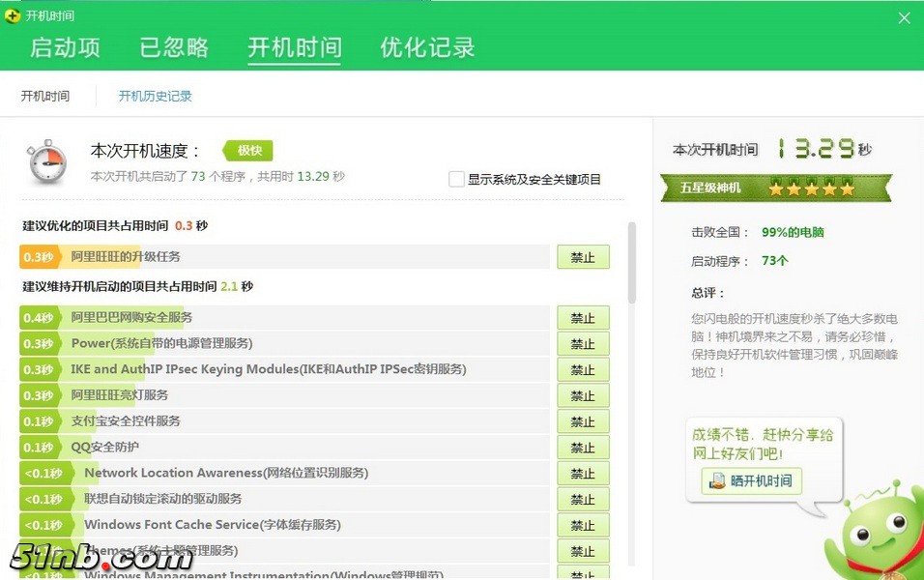Image resolution: width=924 pixels, height=580 pixels.
Task: Click 禁止 for Windows Font Cache Service
Action: 583,525
